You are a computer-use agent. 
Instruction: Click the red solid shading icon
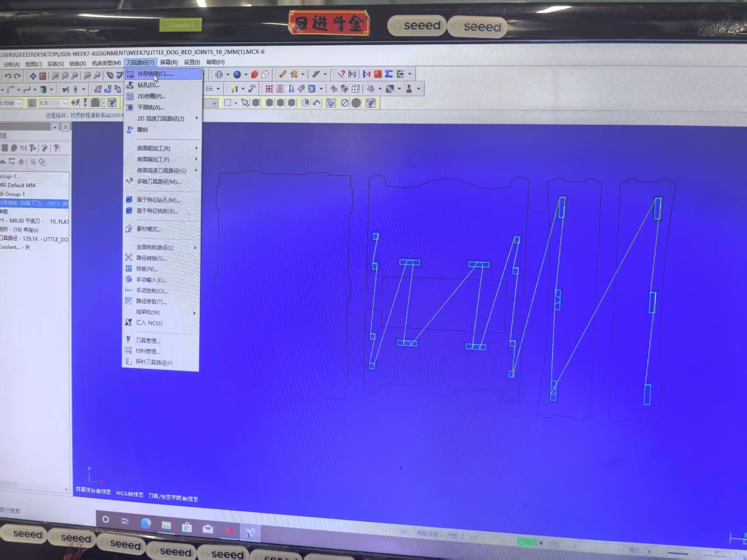(x=254, y=74)
